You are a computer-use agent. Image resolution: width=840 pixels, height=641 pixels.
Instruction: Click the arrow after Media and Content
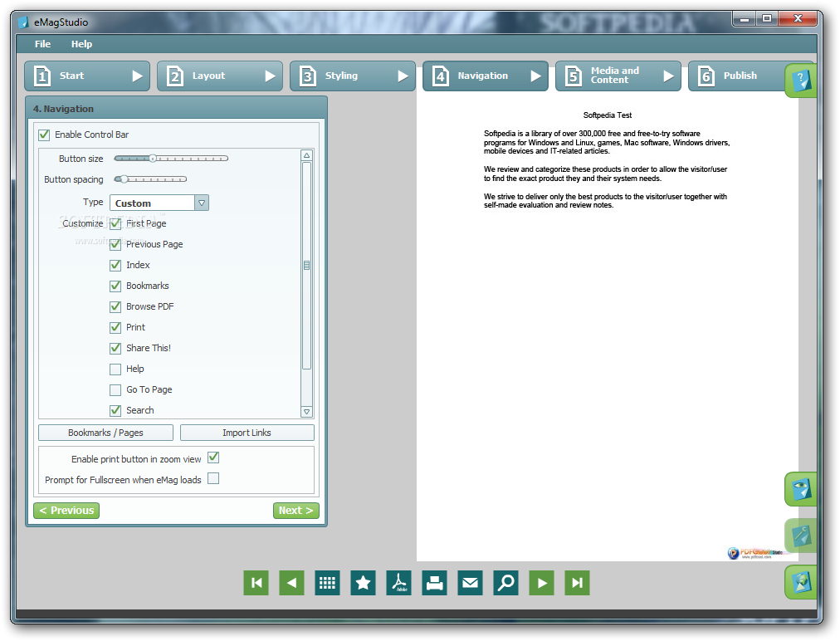(x=668, y=76)
